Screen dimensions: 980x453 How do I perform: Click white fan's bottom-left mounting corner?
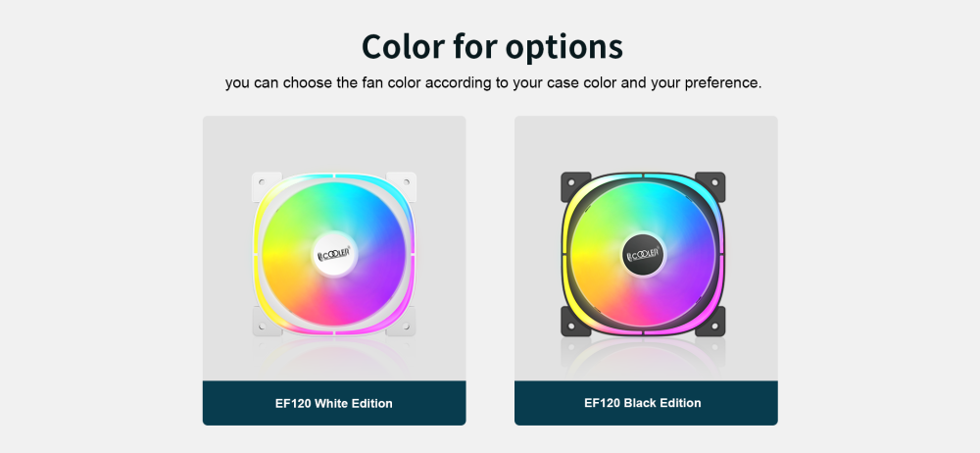coord(266,323)
